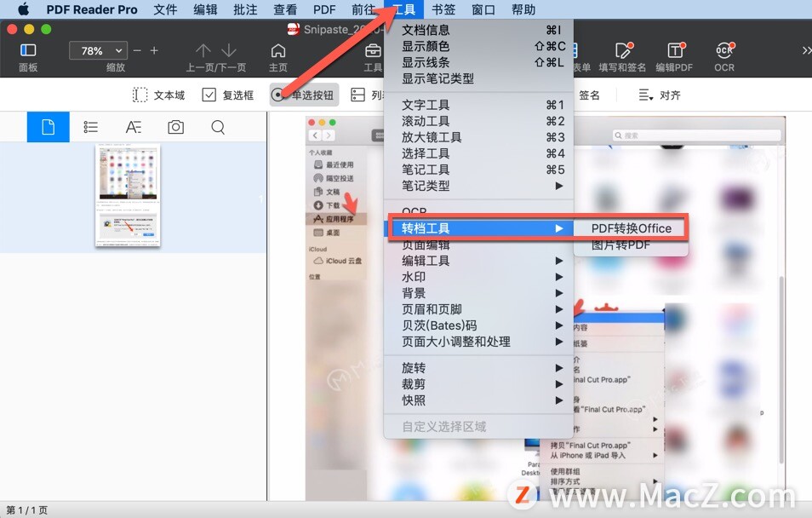
Task: Show the annotations text panel tab
Action: pyautogui.click(x=133, y=127)
